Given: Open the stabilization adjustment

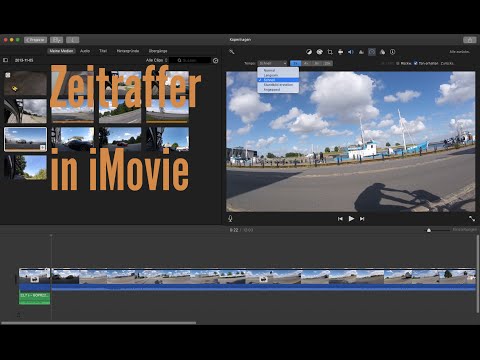Looking at the screenshot, I should point(340,52).
